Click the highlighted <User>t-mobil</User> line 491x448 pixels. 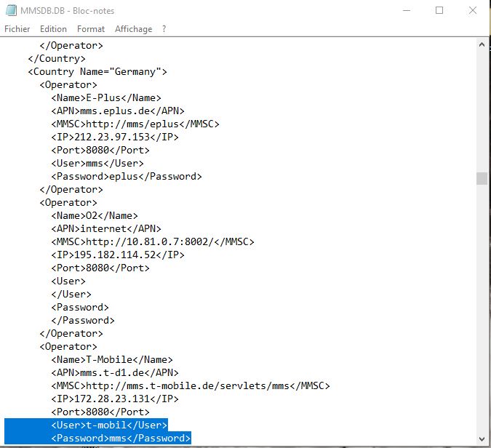[x=109, y=425]
